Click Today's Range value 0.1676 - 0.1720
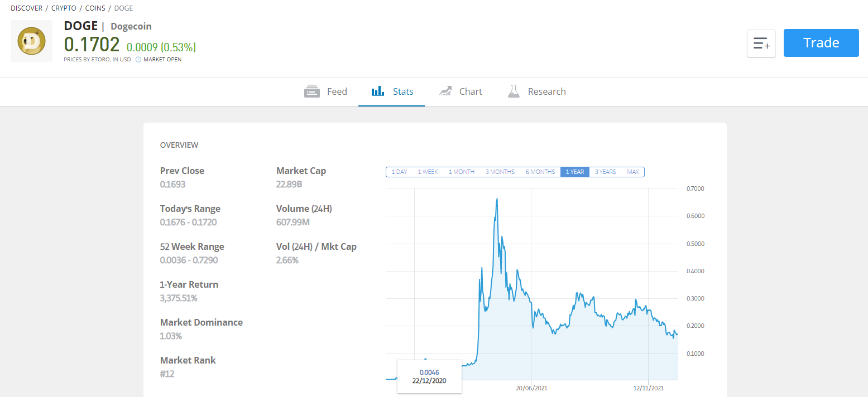Image resolution: width=868 pixels, height=397 pixels. click(x=188, y=222)
